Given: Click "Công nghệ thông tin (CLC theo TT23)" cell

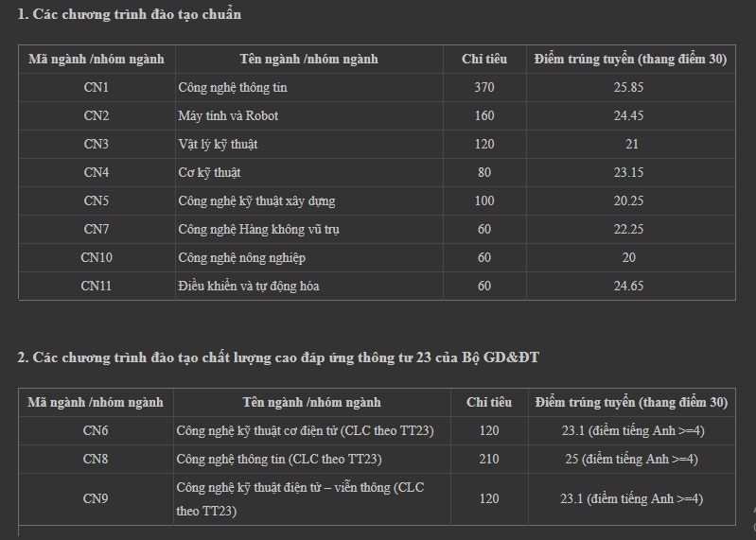Looking at the screenshot, I should coord(279,460).
